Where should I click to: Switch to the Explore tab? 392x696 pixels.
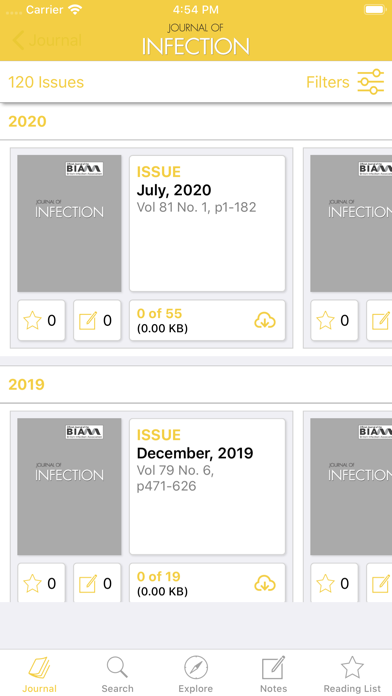click(x=195, y=675)
